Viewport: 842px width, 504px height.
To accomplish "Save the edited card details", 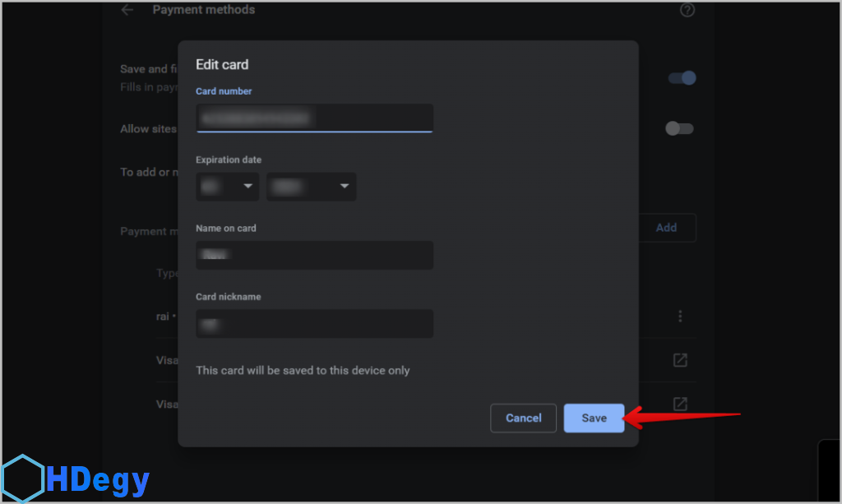I will click(594, 418).
